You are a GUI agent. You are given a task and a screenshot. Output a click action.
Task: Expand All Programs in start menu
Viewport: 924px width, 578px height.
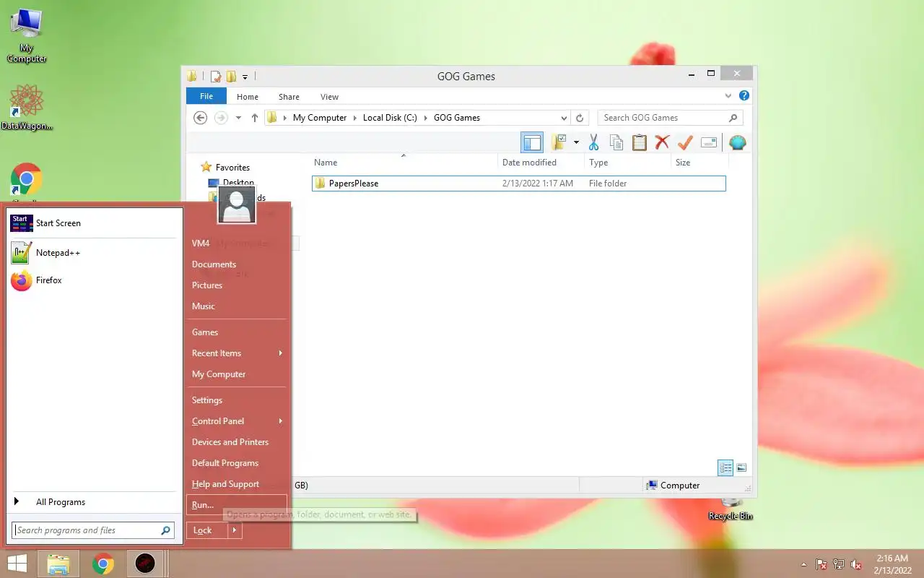[x=92, y=502]
